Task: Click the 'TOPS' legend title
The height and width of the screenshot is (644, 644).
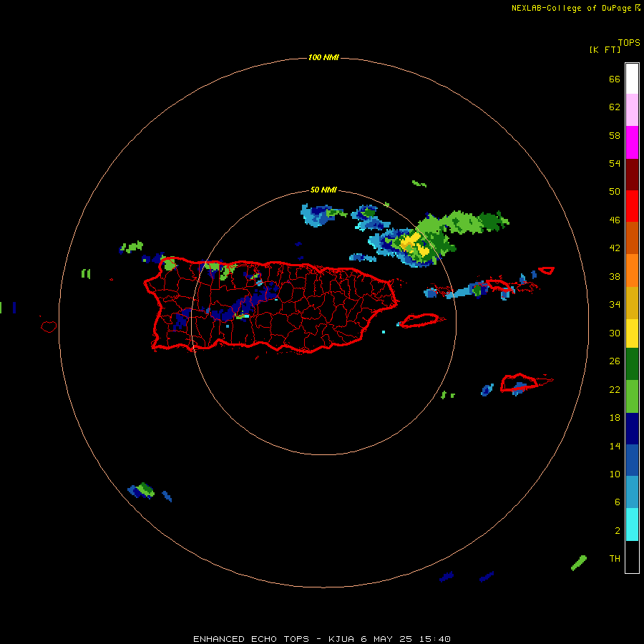Action: click(629, 42)
